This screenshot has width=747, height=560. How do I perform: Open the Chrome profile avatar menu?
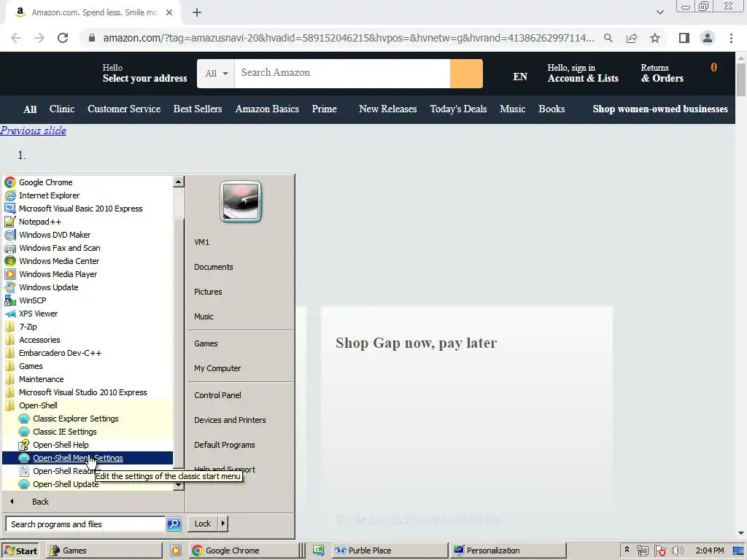708,38
